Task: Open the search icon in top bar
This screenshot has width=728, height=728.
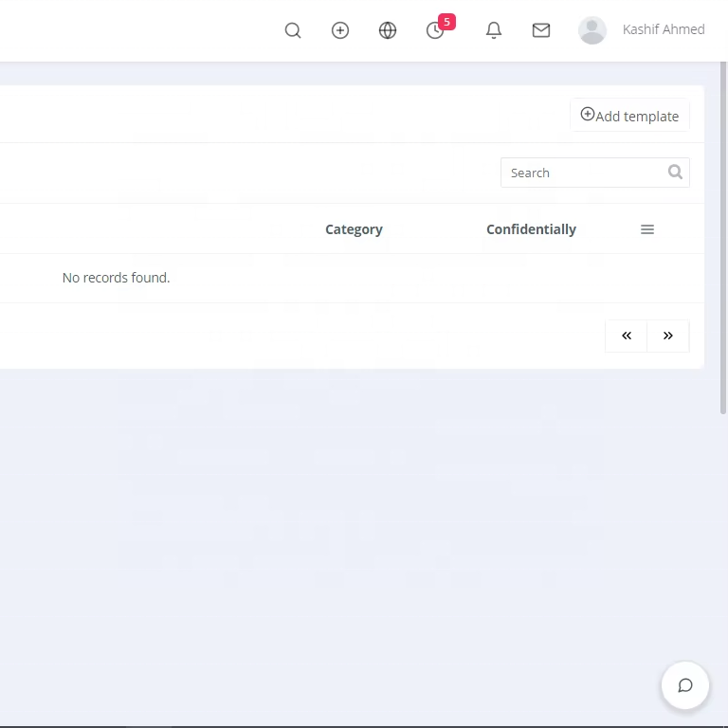Action: pos(293,30)
